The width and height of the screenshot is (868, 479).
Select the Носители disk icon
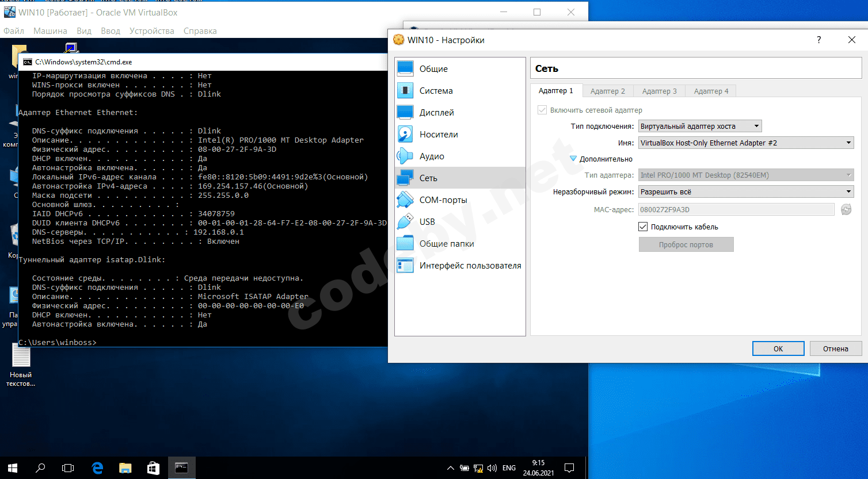point(405,134)
